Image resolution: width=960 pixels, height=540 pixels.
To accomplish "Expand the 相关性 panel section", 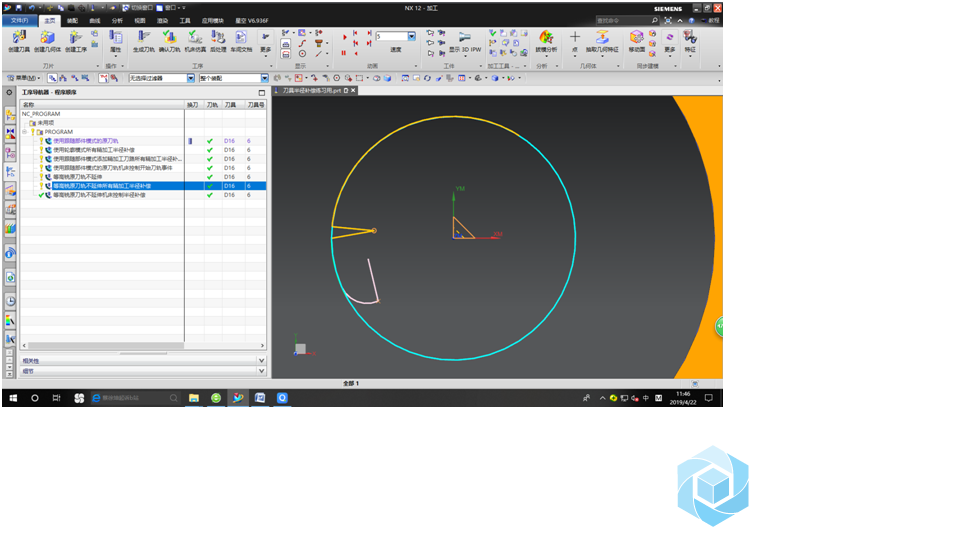I will tap(261, 360).
